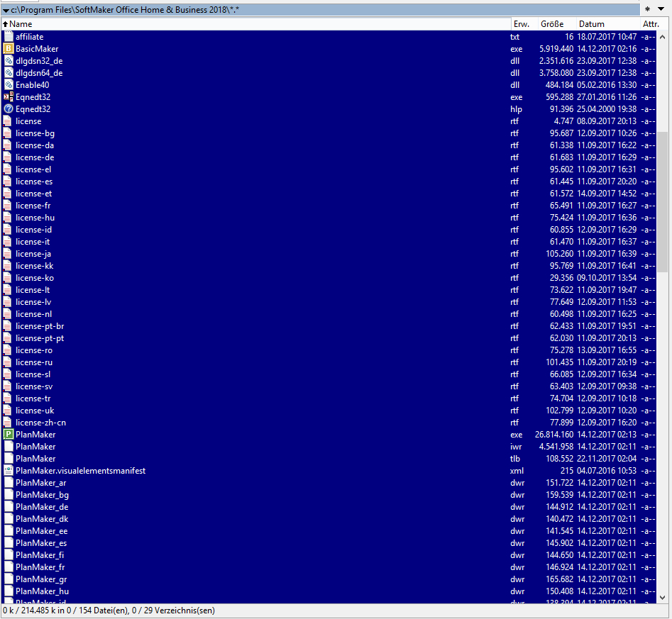Click the license-it file name

[x=33, y=242]
